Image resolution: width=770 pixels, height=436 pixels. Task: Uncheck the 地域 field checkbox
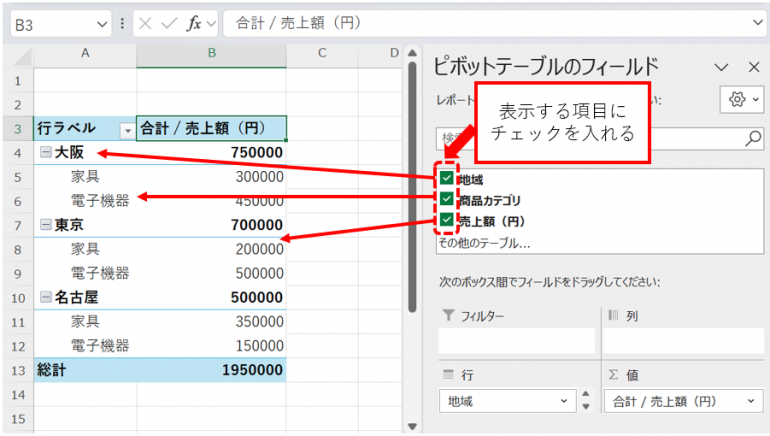(446, 178)
